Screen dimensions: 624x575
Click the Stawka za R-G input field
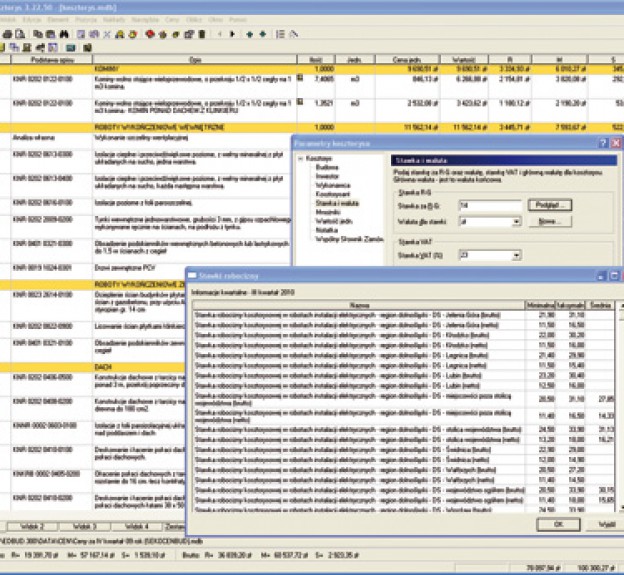click(490, 205)
